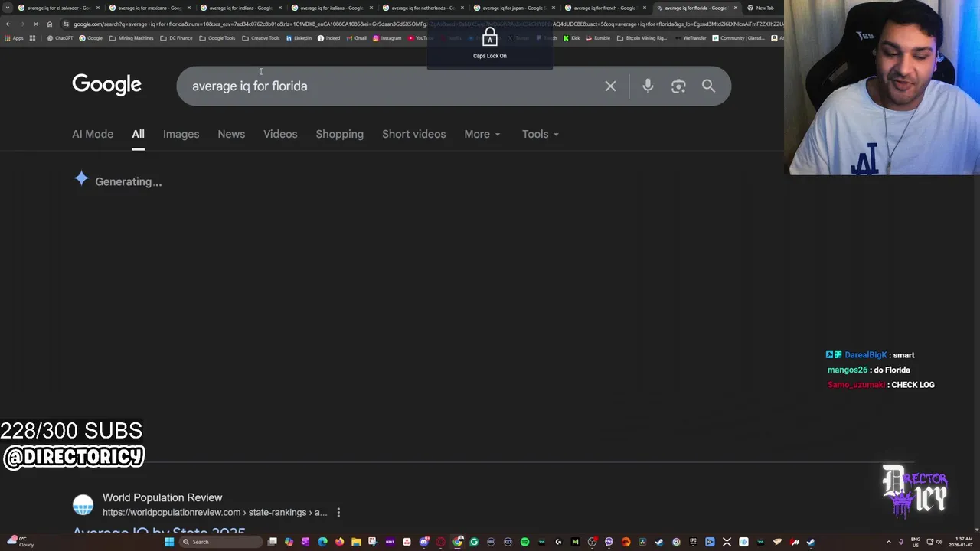Select the Shopping search tab
The height and width of the screenshot is (551, 980).
(x=339, y=134)
